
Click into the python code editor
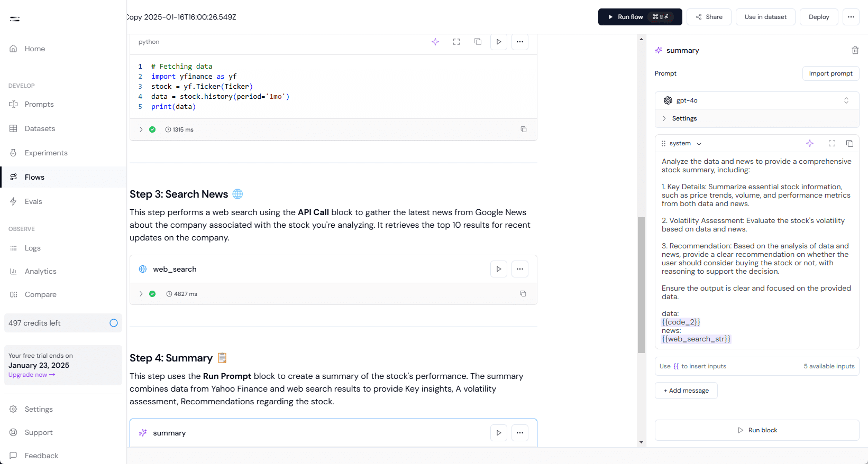pos(333,86)
